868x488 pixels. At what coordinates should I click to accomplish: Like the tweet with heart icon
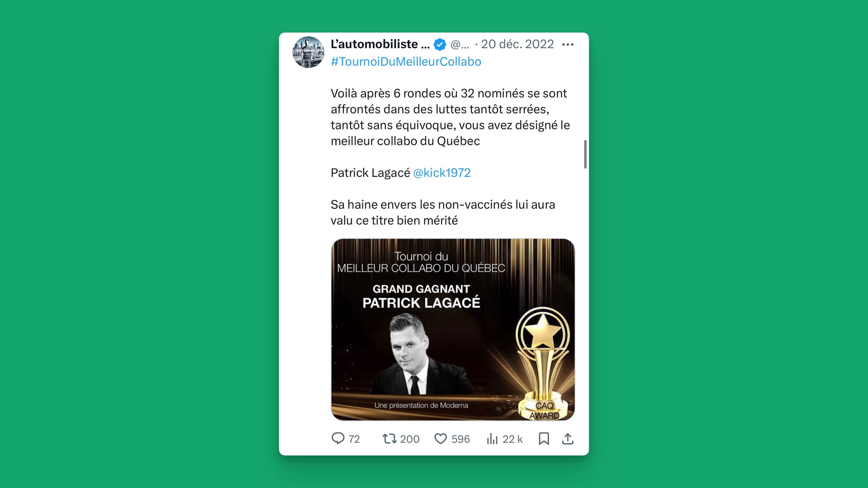coord(441,439)
